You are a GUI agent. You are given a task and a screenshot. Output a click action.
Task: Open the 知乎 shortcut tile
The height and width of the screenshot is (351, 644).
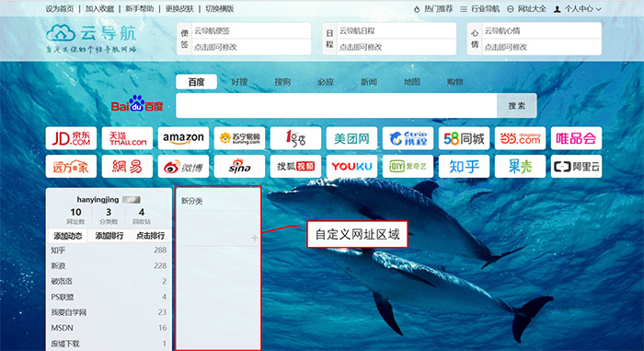(x=464, y=166)
